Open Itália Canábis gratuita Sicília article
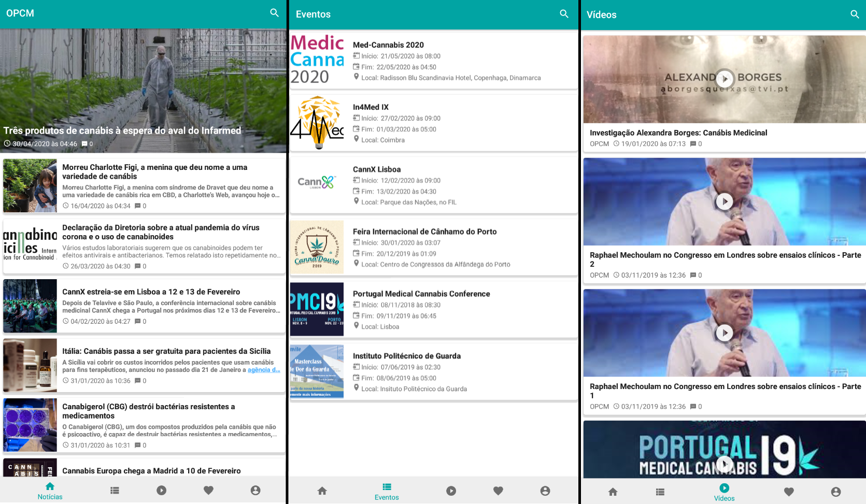This screenshot has width=866, height=504. (144, 365)
